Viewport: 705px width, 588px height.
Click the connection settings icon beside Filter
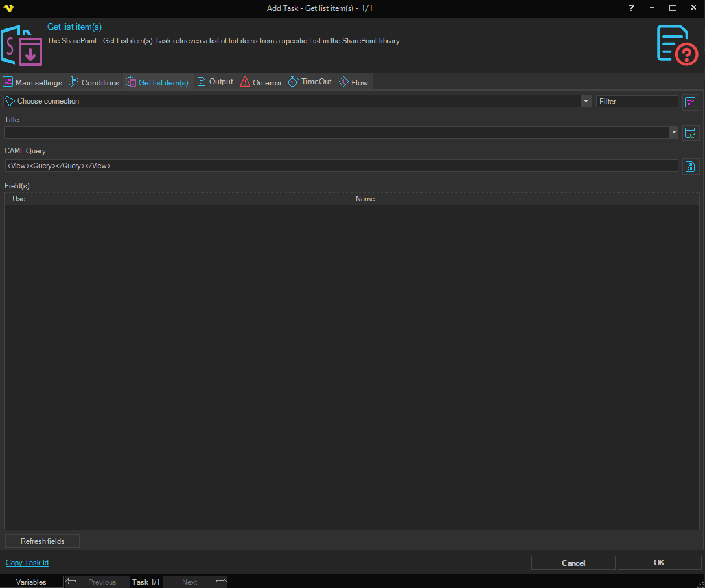pos(690,102)
